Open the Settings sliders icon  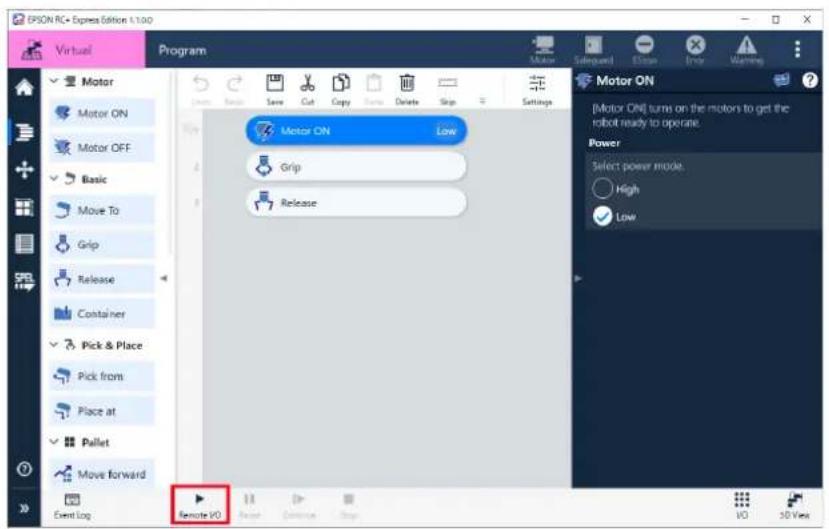point(537,89)
